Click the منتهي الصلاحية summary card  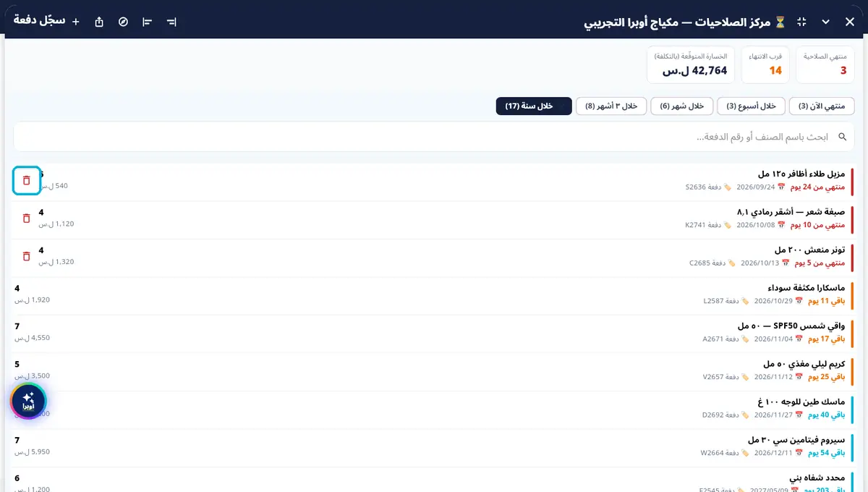825,64
